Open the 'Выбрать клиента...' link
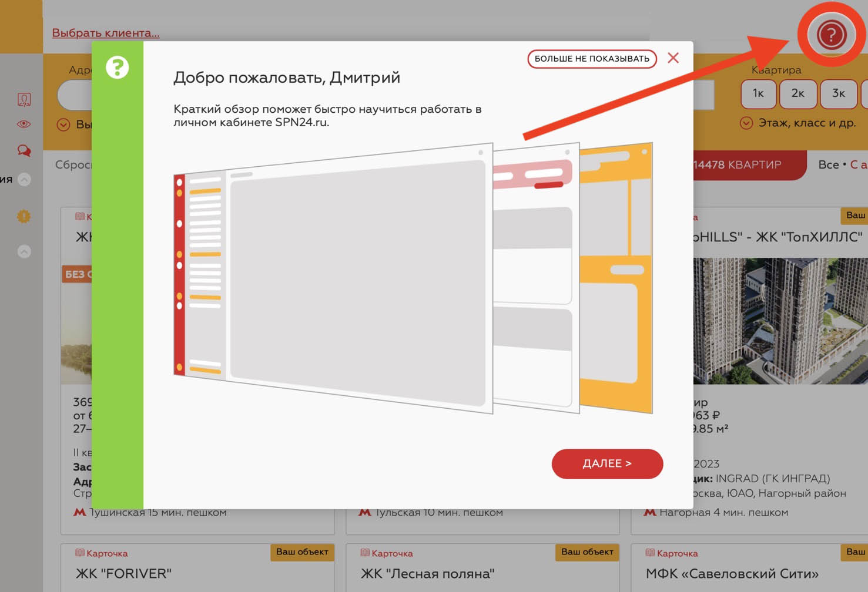Screen dimensions: 868x592 click(x=106, y=33)
